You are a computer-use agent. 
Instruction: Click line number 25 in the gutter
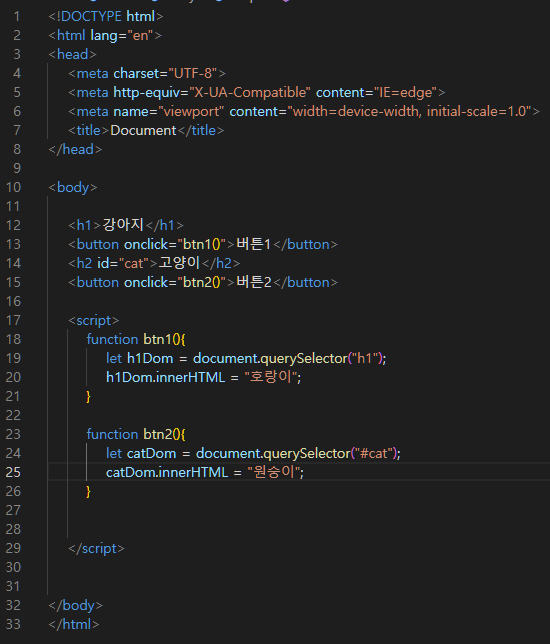point(13,472)
